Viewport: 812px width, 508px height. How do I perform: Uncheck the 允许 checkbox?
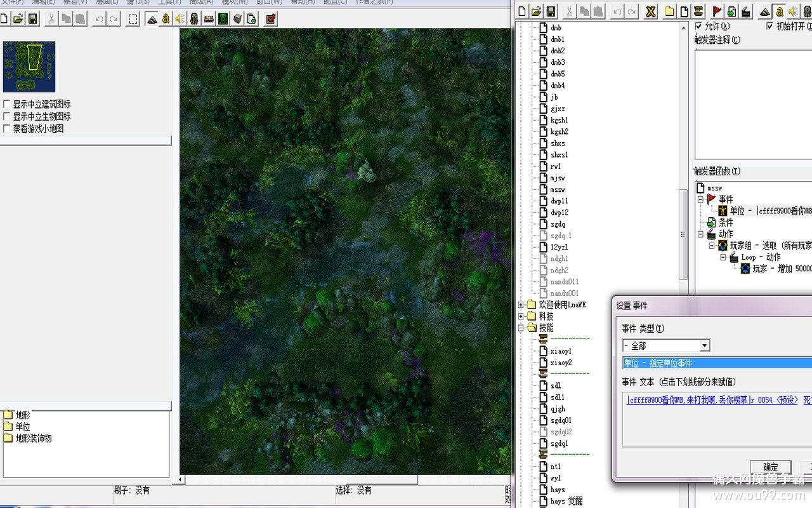698,26
